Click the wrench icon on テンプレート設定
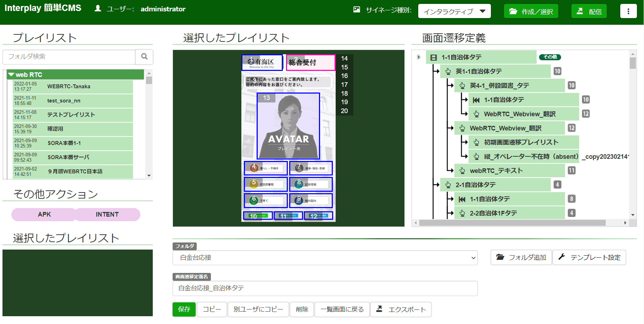Viewport: 644px width, 324px height. point(562,257)
